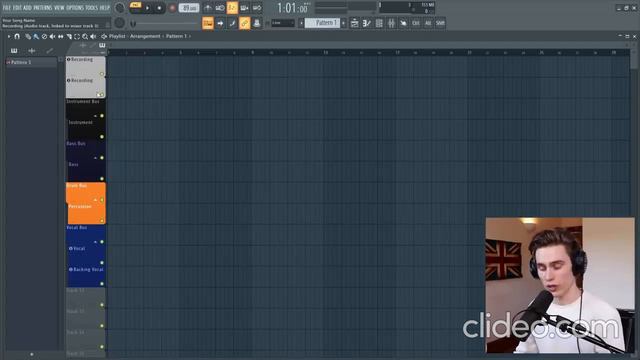Toggle the metronome icon
Screen dimensions: 640x360
[208, 8]
